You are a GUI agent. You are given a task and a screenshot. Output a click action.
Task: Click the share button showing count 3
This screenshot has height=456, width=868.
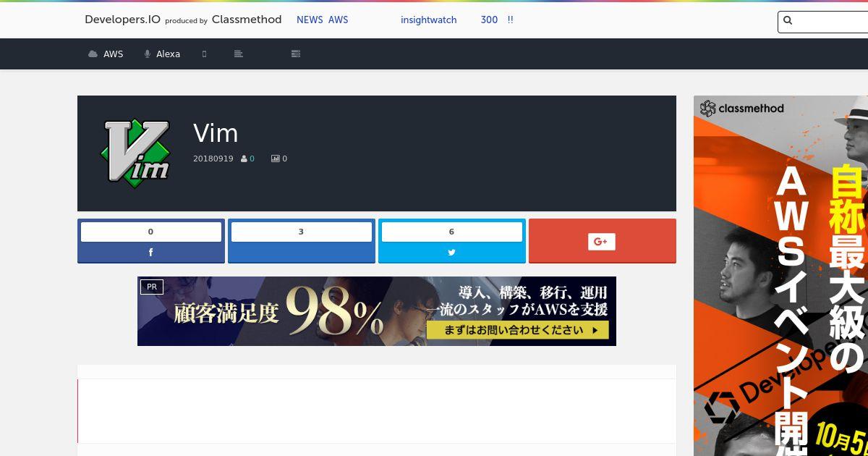pyautogui.click(x=302, y=241)
